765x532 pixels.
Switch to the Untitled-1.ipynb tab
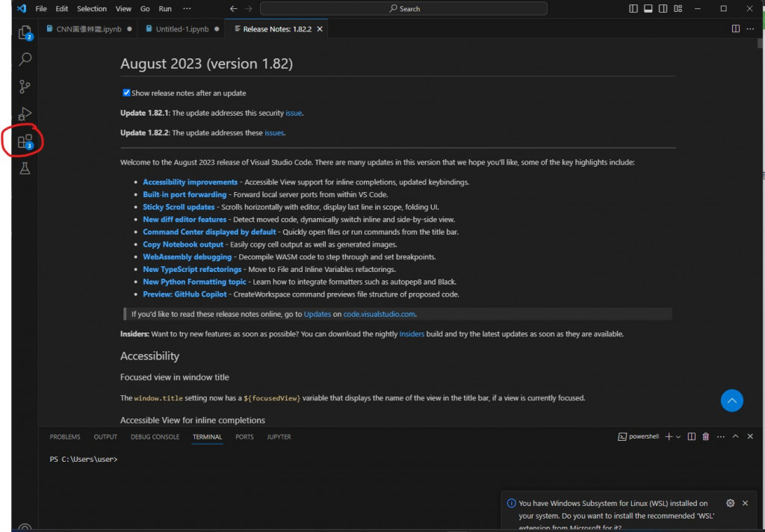182,29
